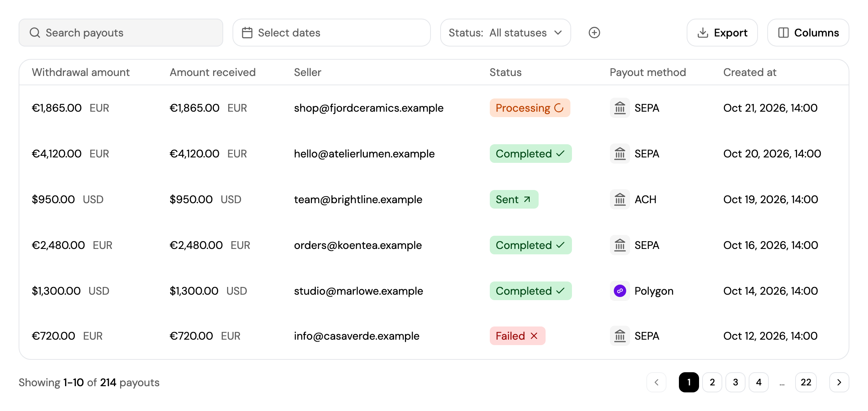This screenshot has height=411, width=868.
Task: Go to page 4
Action: click(x=759, y=382)
